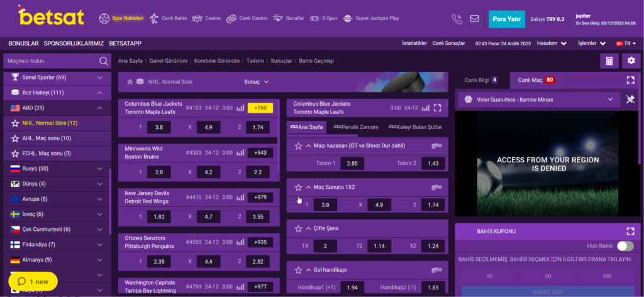Open settings gear next to calculator

click(631, 61)
